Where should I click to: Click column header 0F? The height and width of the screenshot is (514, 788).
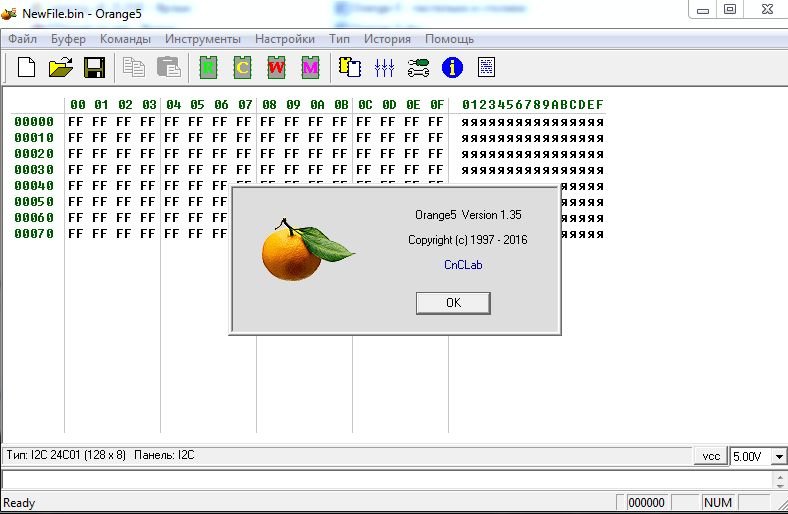pyautogui.click(x=437, y=105)
